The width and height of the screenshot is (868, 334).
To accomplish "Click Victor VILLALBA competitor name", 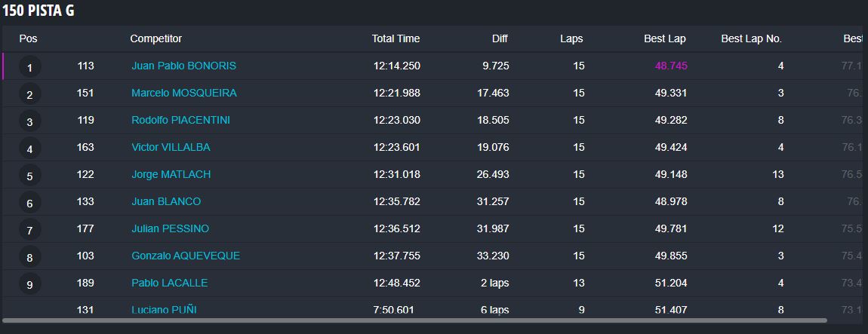I will point(171,147).
